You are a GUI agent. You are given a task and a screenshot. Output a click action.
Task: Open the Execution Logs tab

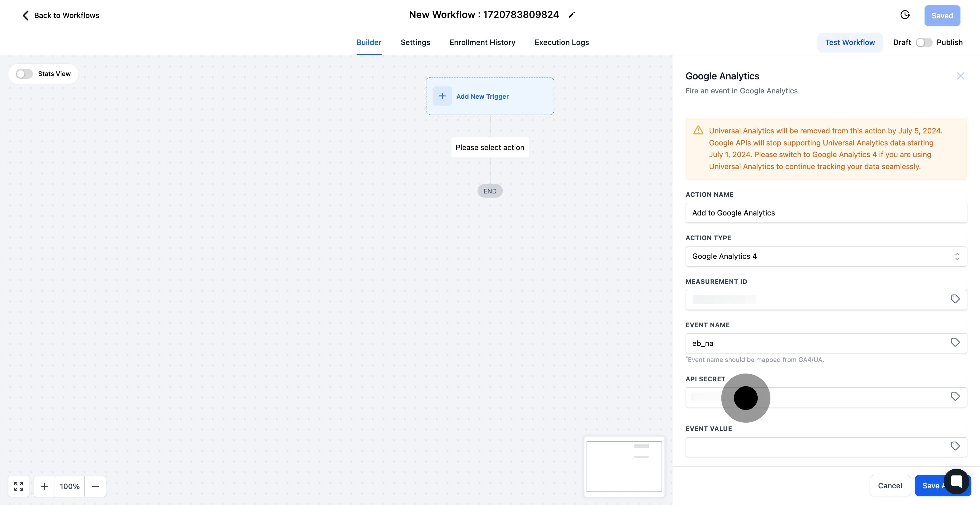[x=562, y=42]
